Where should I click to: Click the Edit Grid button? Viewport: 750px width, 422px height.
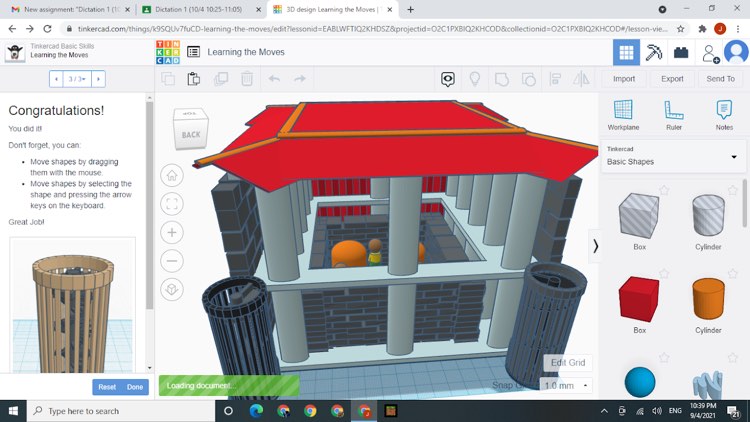click(568, 363)
